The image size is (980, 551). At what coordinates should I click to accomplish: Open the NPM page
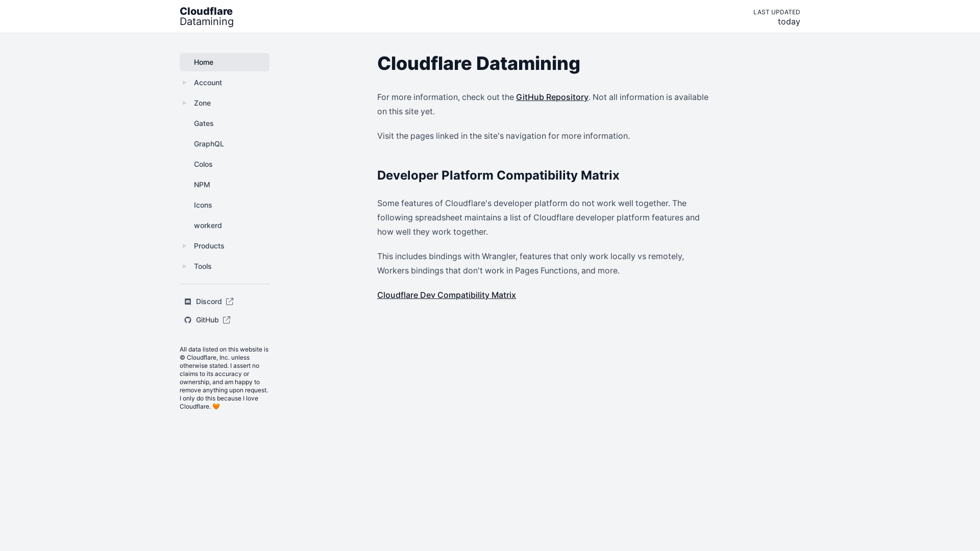pyautogui.click(x=225, y=185)
